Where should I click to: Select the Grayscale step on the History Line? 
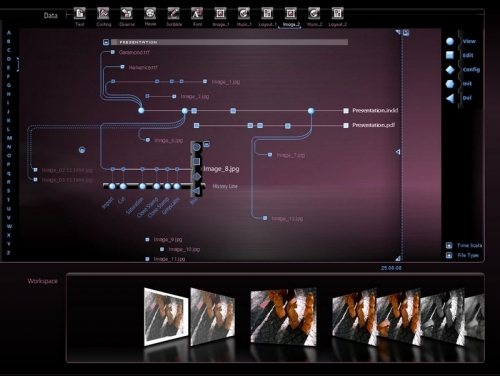(177, 186)
